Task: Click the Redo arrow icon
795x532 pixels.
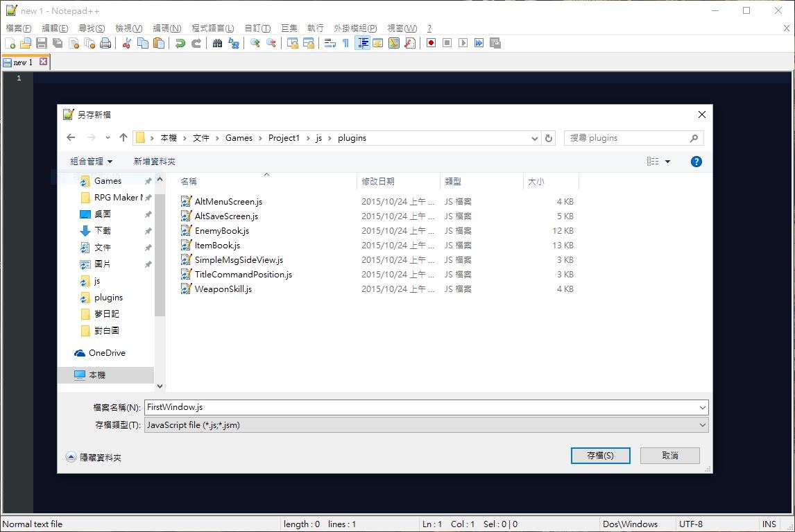Action: (196, 43)
